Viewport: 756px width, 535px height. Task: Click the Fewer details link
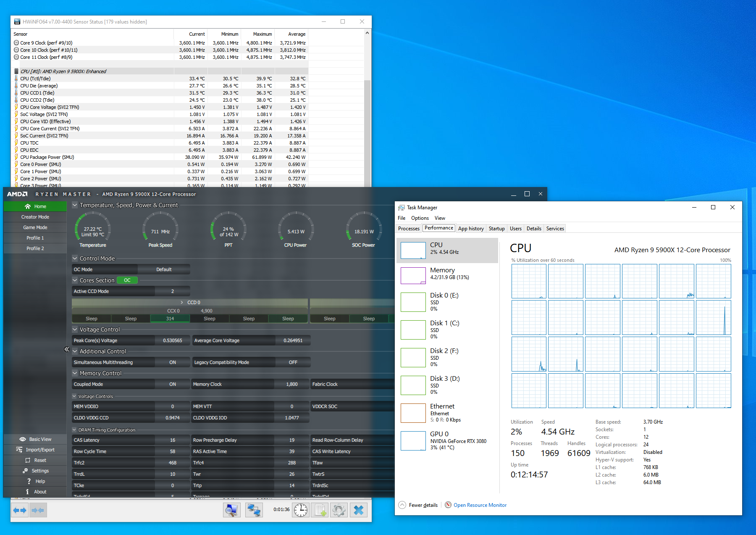click(x=423, y=505)
